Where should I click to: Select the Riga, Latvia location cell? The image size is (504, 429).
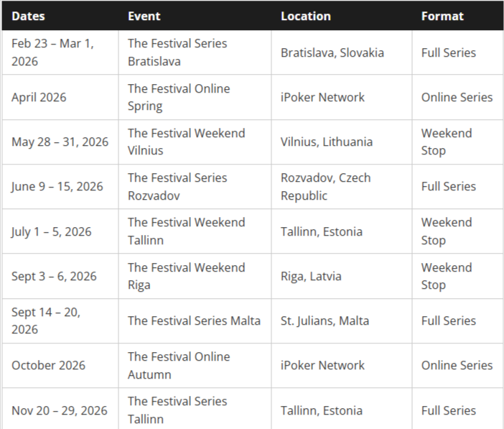tap(311, 276)
